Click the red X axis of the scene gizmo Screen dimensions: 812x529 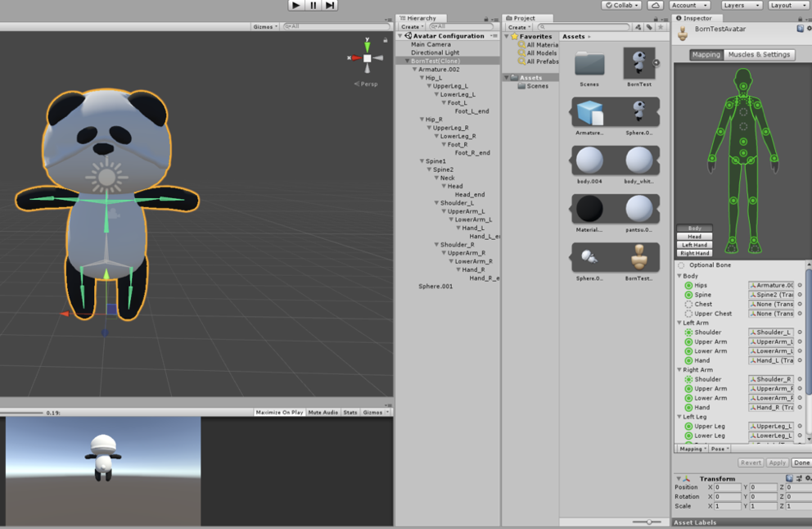(354, 58)
